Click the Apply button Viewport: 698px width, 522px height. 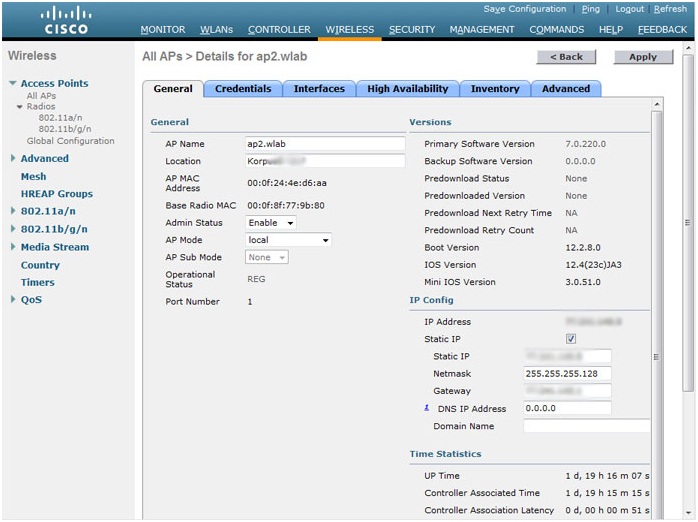coord(643,57)
